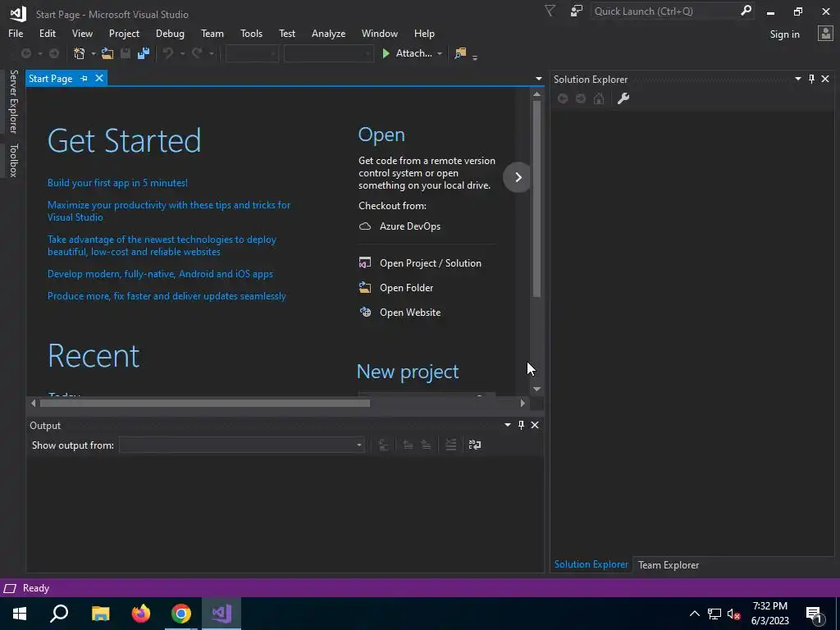Click the Save All toolbar icon
This screenshot has height=630, width=840.
(143, 53)
